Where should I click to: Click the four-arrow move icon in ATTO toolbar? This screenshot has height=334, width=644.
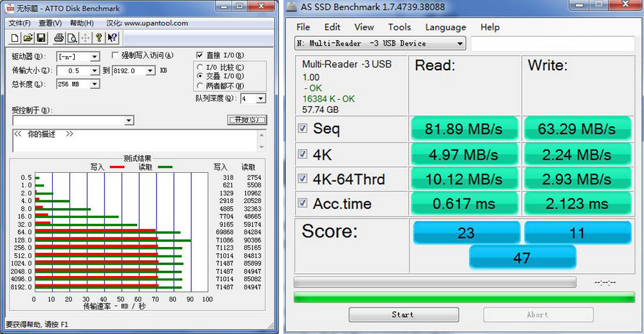point(85,38)
